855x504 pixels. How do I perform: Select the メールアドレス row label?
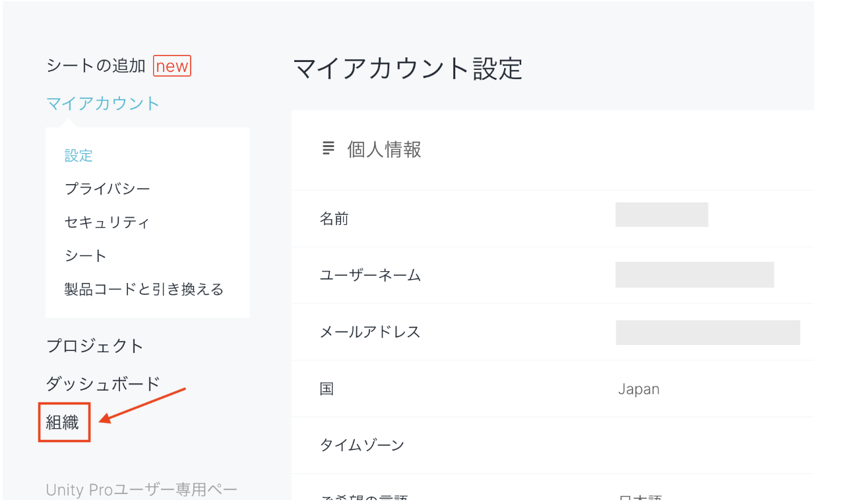(x=370, y=332)
